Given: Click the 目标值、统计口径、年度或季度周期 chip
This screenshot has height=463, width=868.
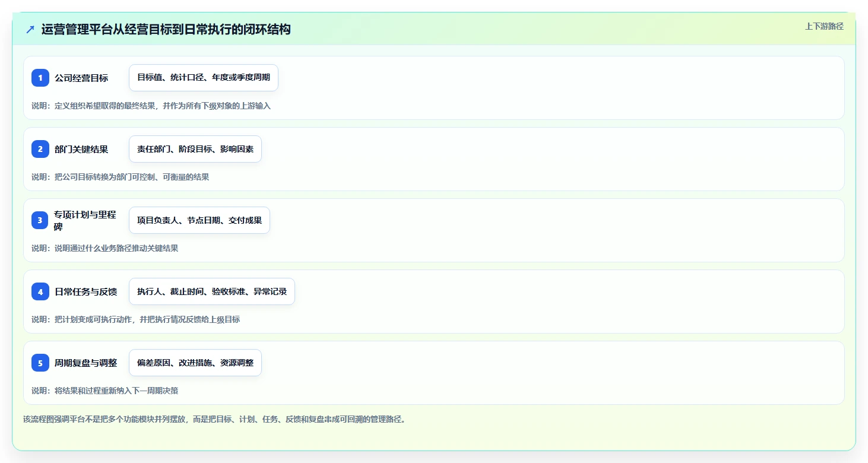Looking at the screenshot, I should (204, 78).
